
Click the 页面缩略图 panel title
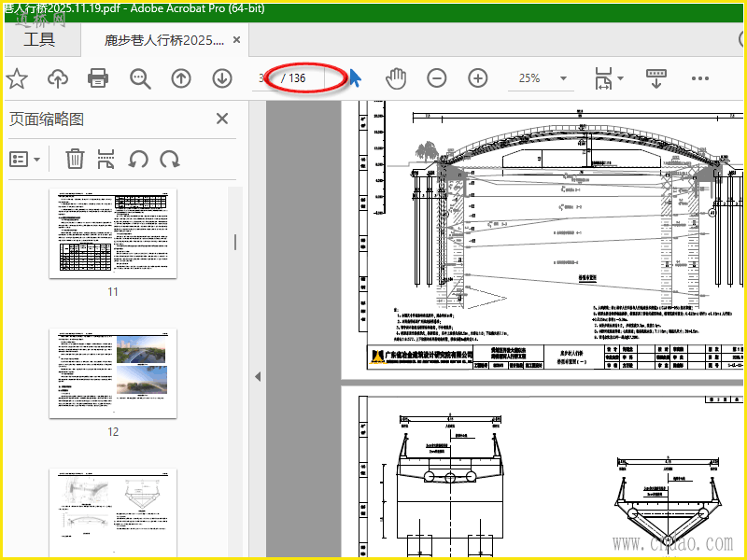(47, 119)
